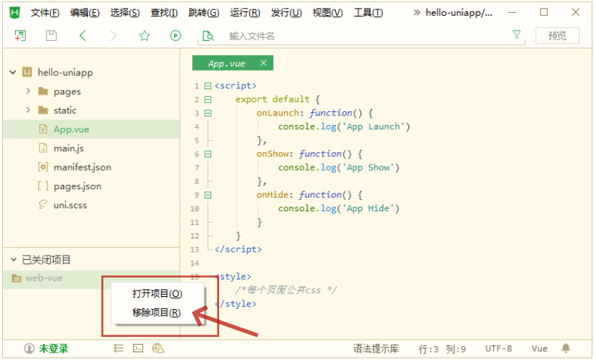Click the notification bell icon
The image size is (596, 364).
(x=565, y=348)
